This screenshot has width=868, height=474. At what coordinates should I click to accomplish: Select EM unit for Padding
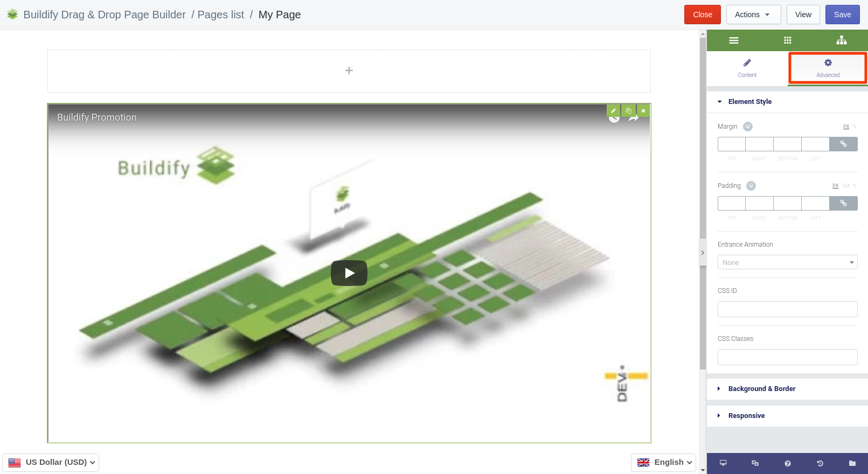(x=845, y=186)
